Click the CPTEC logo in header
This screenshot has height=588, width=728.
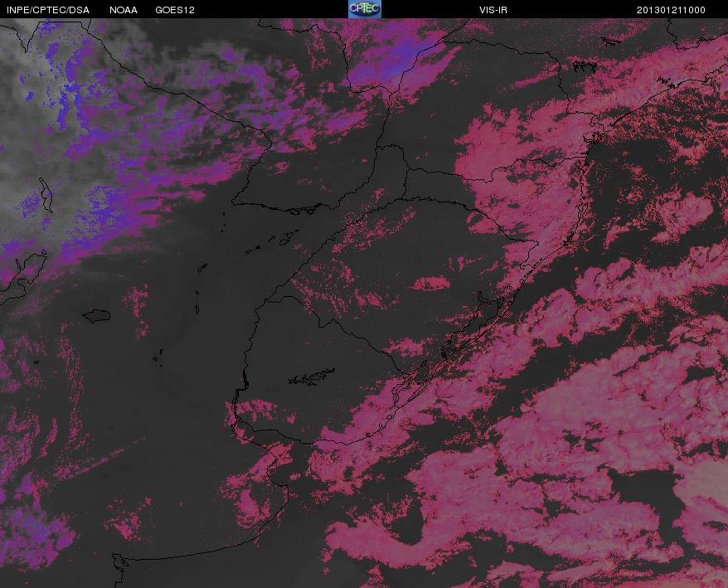365,9
